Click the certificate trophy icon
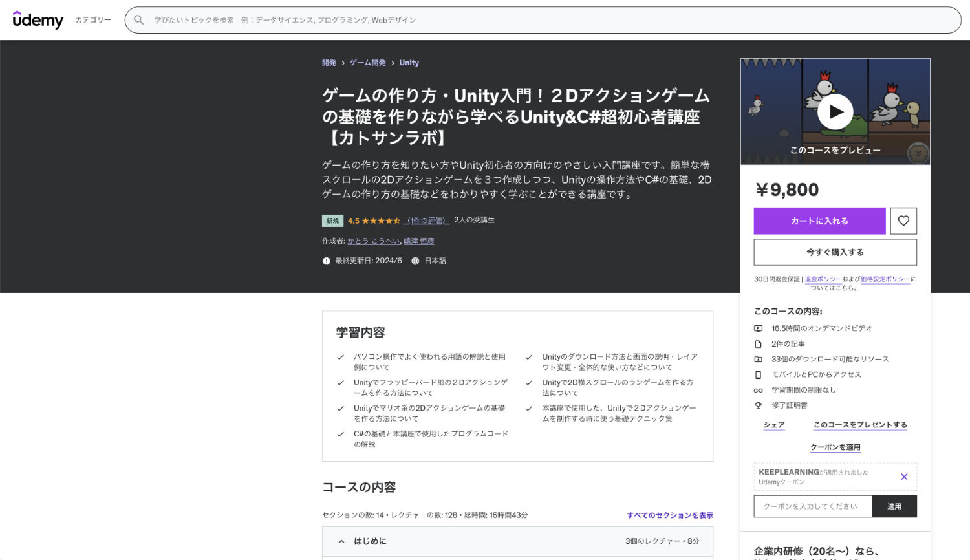This screenshot has height=560, width=970. [x=758, y=405]
